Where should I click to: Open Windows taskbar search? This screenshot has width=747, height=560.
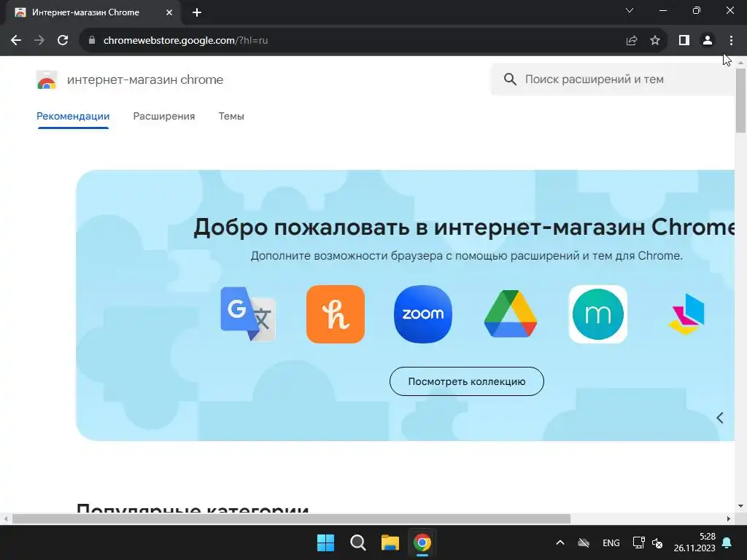coord(357,542)
